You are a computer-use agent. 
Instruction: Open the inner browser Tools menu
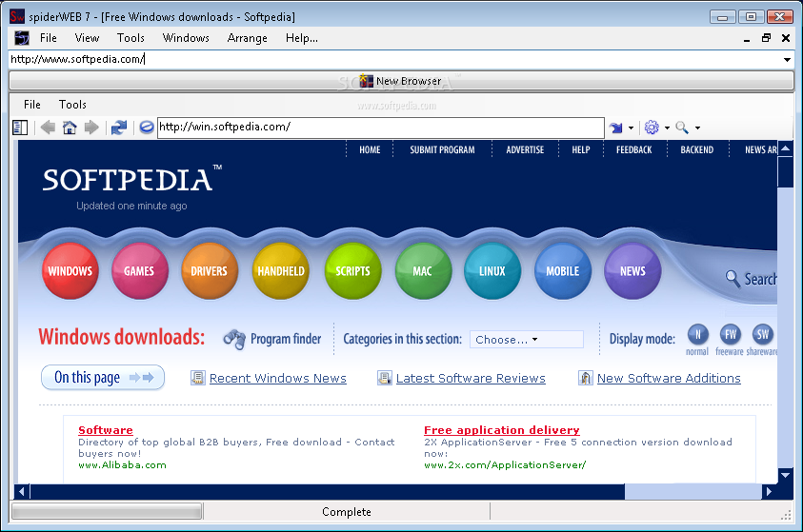72,105
